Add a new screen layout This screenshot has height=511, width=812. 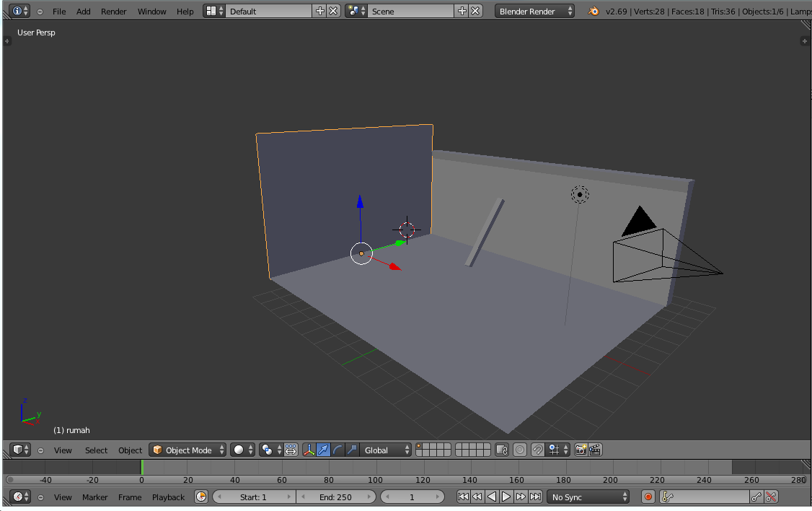point(320,11)
